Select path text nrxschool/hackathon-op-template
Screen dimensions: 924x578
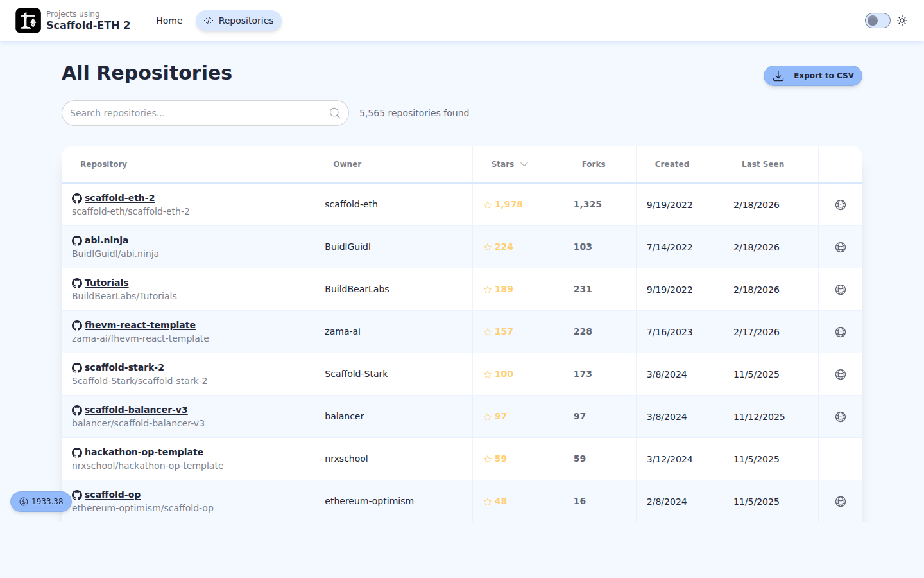click(148, 466)
